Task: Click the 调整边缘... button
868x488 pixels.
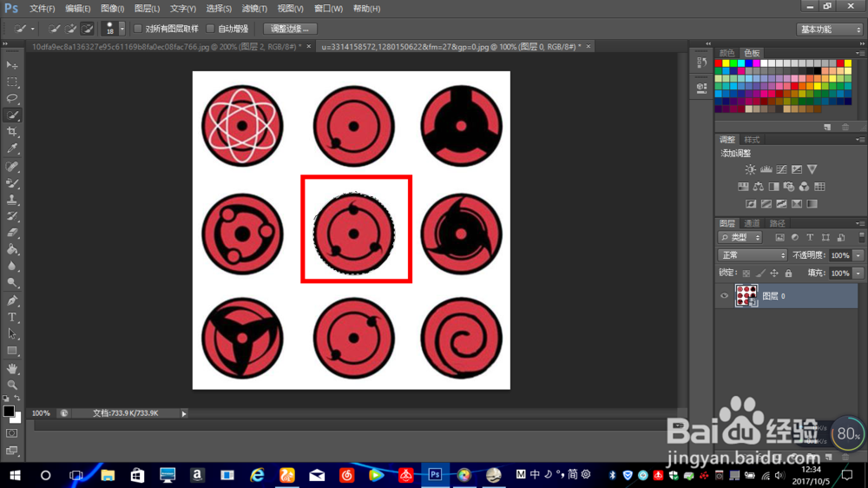Action: (290, 29)
